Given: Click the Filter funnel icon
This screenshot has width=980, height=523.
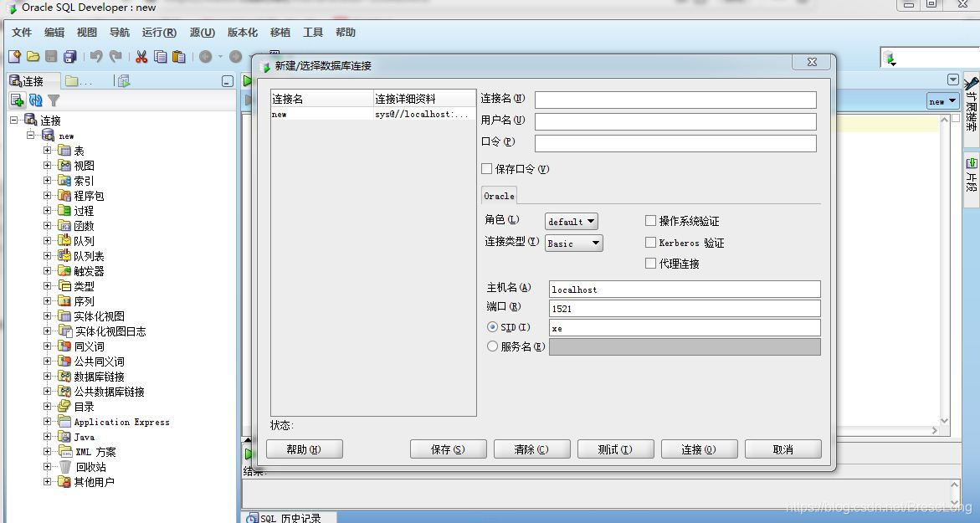Looking at the screenshot, I should tap(54, 100).
